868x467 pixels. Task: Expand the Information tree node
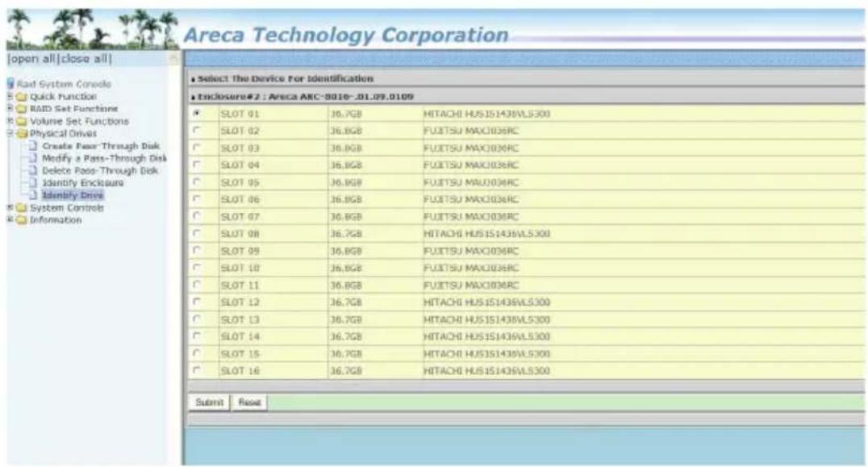pyautogui.click(x=10, y=219)
